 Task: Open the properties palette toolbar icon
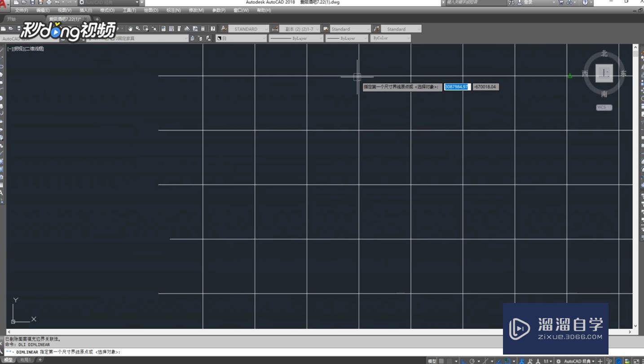[163, 29]
